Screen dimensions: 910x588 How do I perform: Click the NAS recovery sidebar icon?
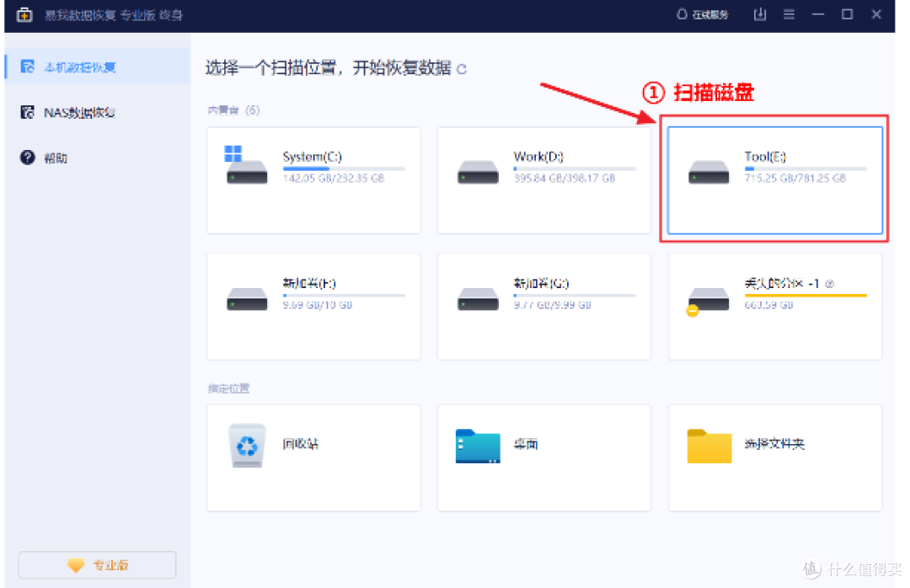click(x=27, y=112)
